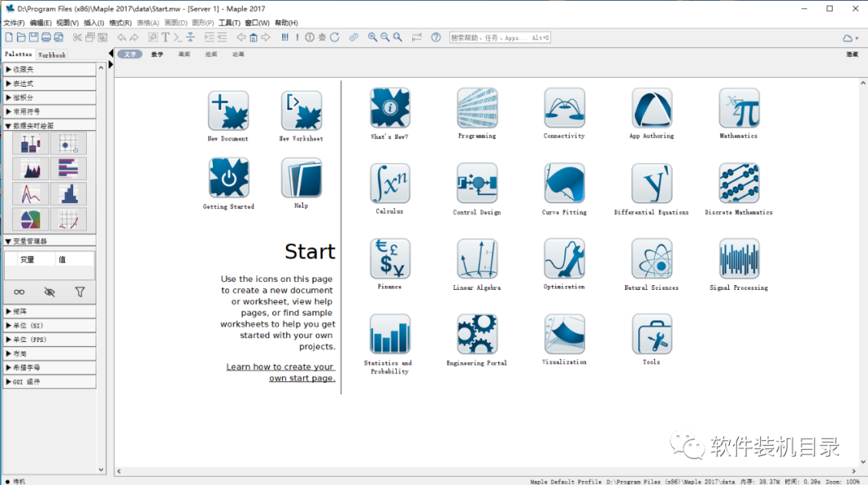Open the New Worksheet icon

tap(301, 111)
